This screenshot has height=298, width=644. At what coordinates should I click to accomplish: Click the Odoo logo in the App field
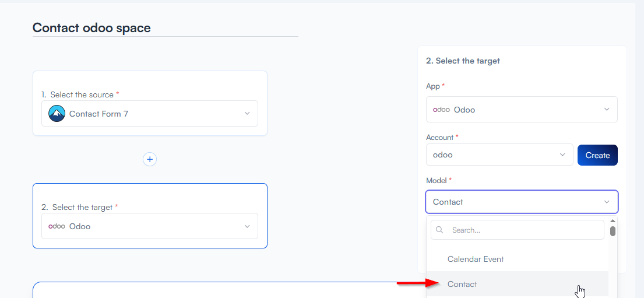[441, 110]
